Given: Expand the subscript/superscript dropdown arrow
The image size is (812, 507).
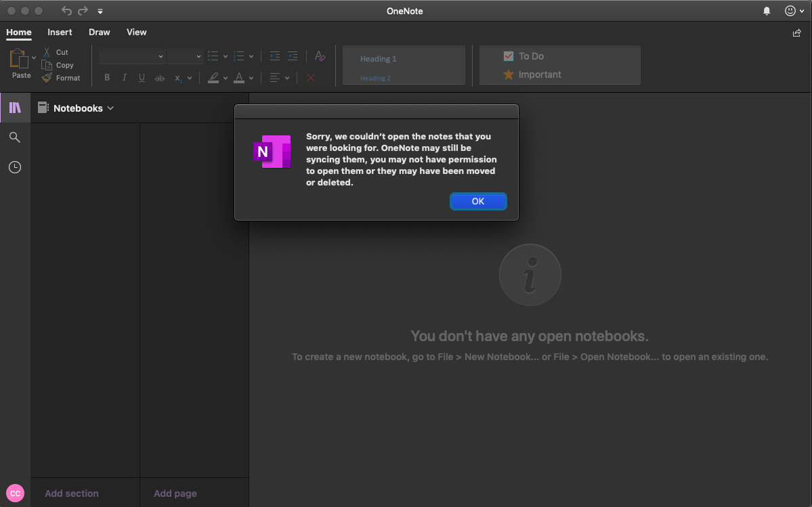Looking at the screenshot, I should [190, 78].
